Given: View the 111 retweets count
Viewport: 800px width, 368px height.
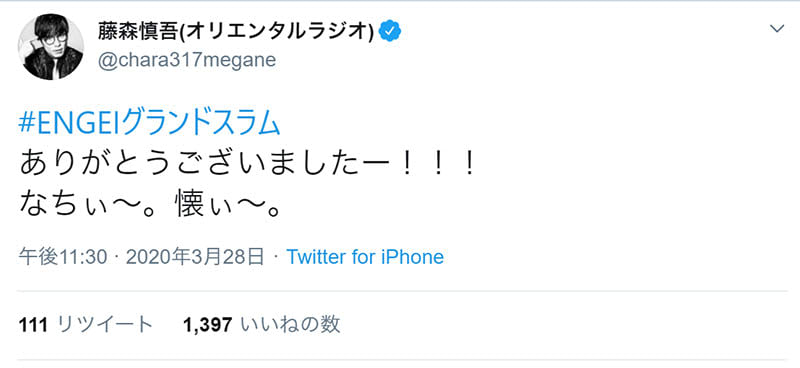Looking at the screenshot, I should 33,324.
